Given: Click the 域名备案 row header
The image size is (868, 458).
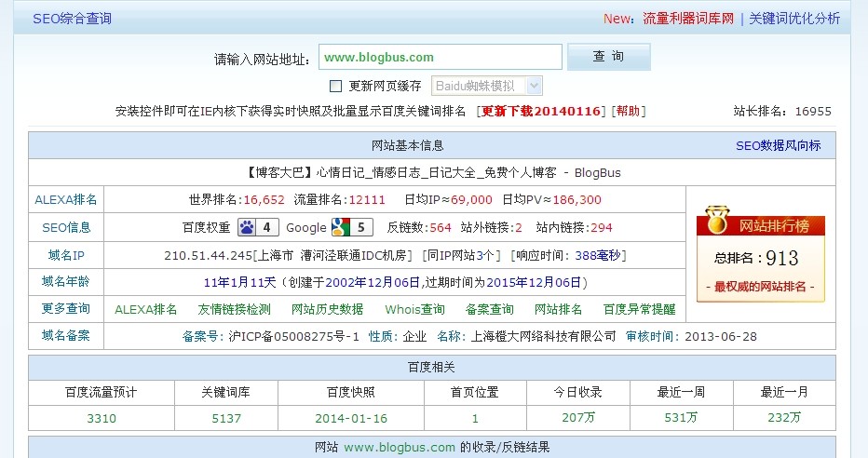Looking at the screenshot, I should pos(66,335).
